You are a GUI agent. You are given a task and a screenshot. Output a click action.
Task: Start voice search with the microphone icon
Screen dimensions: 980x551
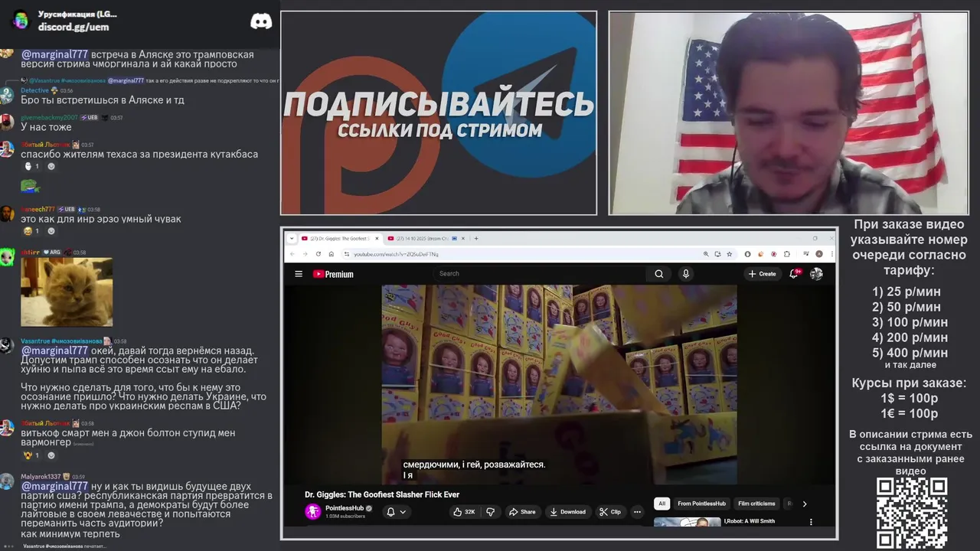685,274
